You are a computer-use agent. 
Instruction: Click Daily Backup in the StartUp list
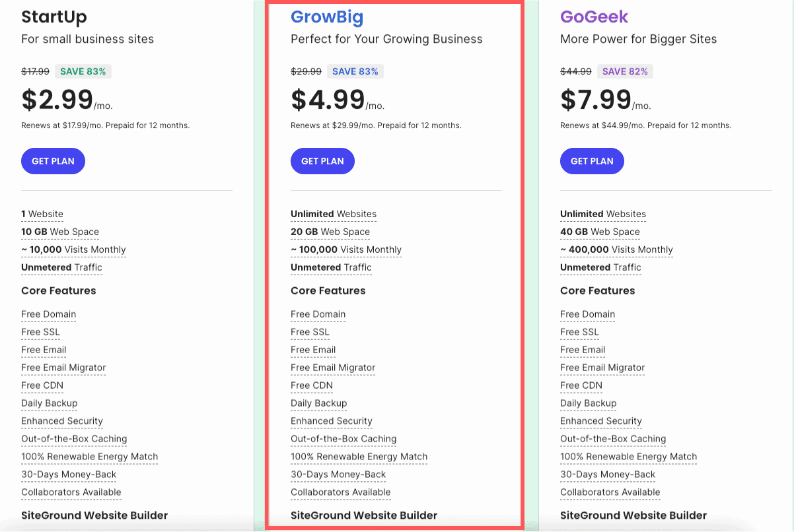click(x=49, y=403)
